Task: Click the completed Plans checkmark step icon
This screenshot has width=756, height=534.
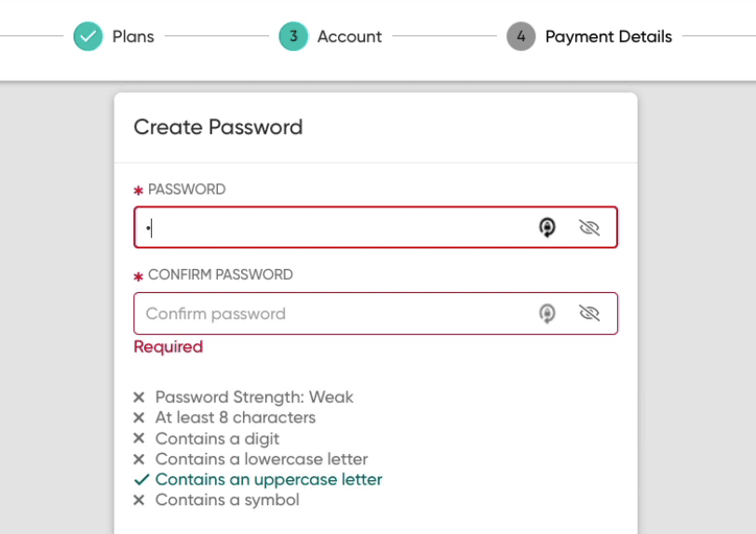Action: [88, 36]
